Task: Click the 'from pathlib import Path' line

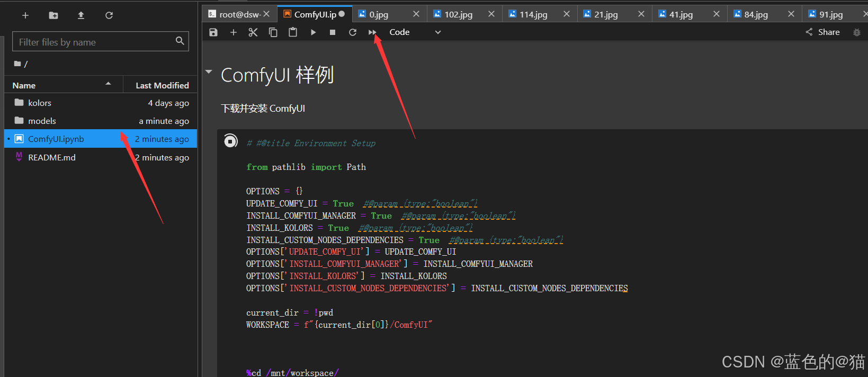Action: 306,167
